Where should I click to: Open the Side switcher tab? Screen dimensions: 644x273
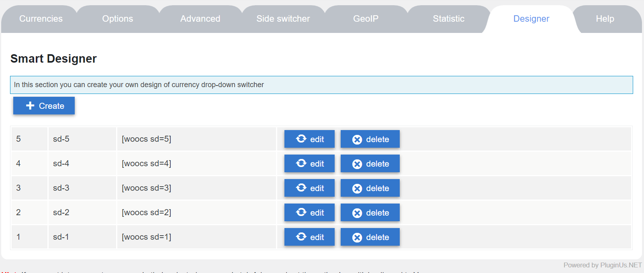point(283,19)
